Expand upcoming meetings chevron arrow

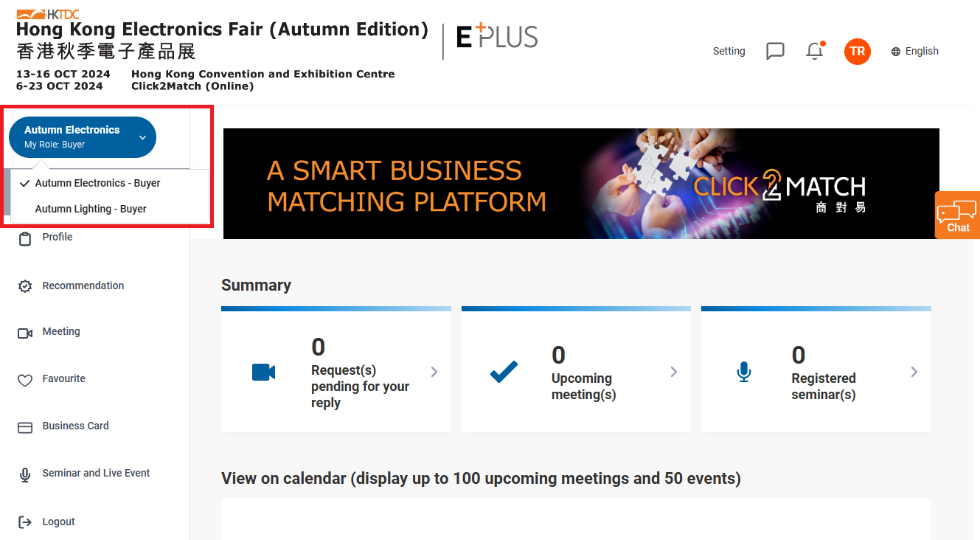coord(674,372)
